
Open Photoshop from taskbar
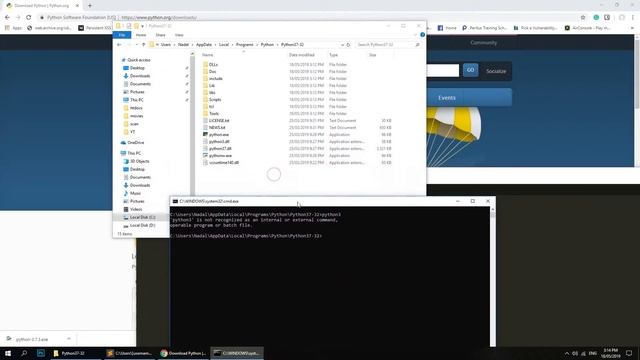click(41, 353)
